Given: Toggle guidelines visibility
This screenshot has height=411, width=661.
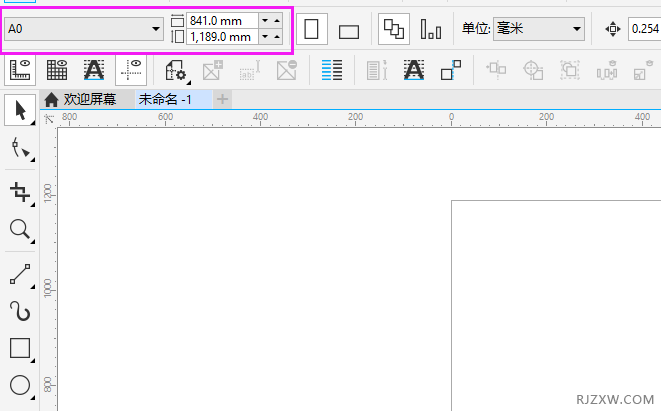Looking at the screenshot, I should coord(131,70).
